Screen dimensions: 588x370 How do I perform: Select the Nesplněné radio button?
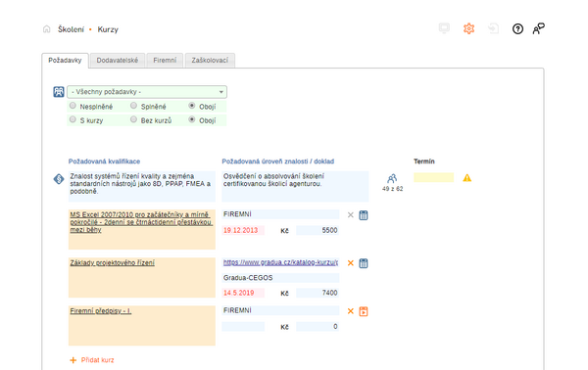pyautogui.click(x=73, y=106)
